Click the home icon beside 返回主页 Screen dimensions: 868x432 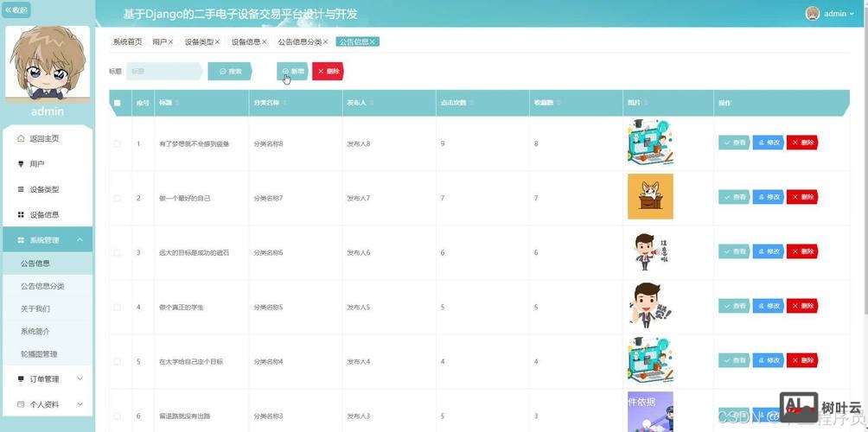(x=21, y=138)
